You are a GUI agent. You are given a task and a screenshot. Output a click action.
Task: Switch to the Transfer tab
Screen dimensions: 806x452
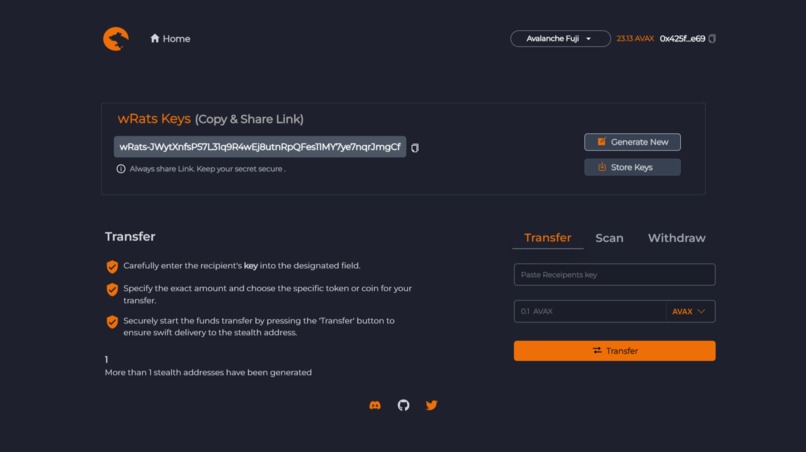547,238
